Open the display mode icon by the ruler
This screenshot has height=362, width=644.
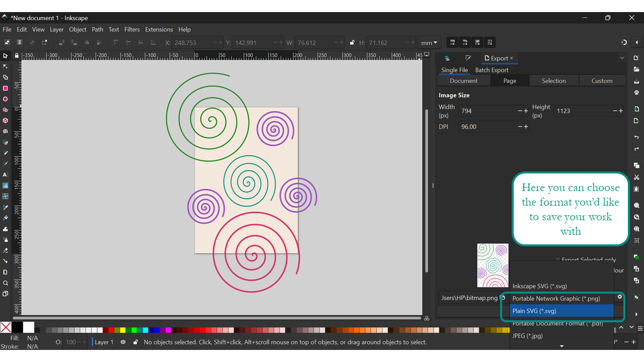click(x=427, y=54)
